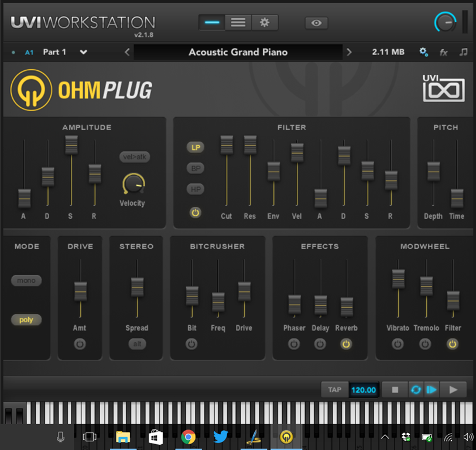Click the modwheel Vibrato slider handle
The width and height of the screenshot is (476, 450).
398,279
